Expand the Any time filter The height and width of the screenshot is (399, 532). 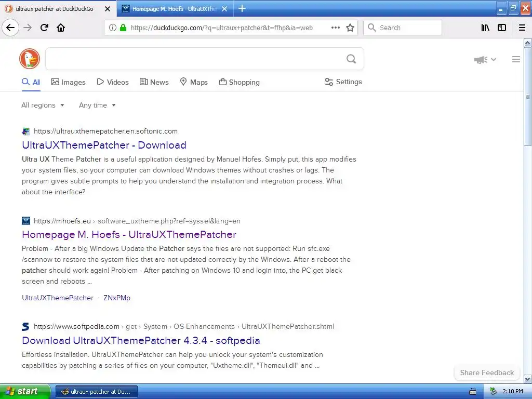(x=97, y=105)
